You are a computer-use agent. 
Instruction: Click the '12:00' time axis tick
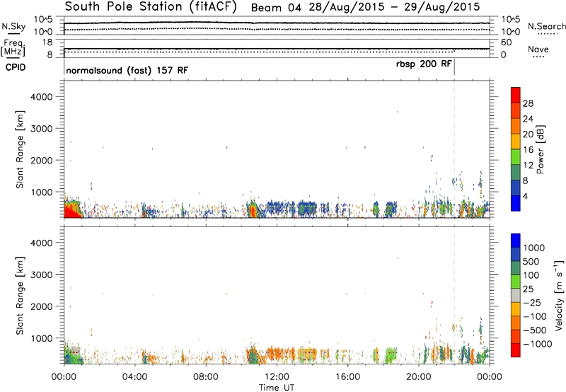point(277,377)
